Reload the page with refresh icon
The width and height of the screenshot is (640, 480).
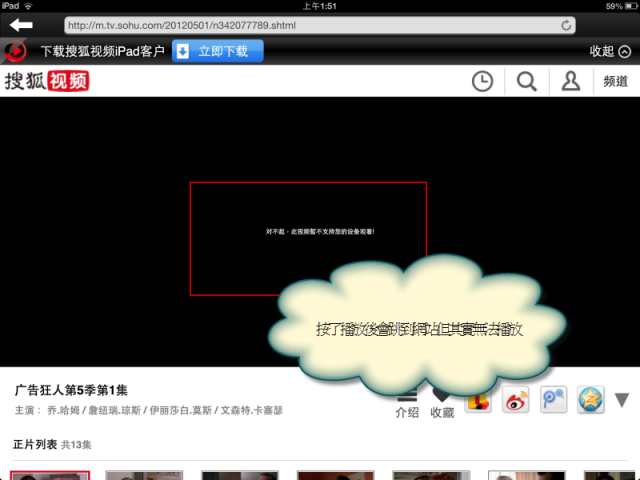coord(566,25)
